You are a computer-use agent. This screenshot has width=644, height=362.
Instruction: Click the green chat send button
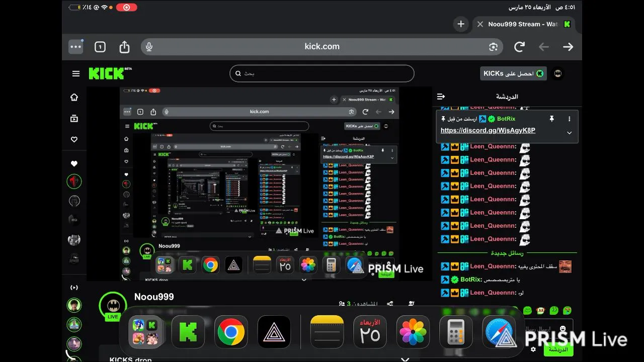click(558, 349)
